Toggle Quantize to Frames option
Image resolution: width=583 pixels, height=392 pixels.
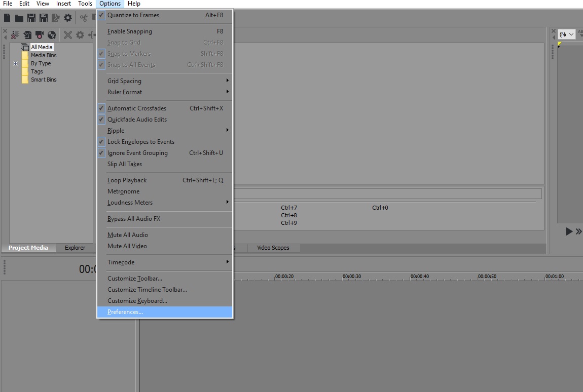pyautogui.click(x=133, y=15)
